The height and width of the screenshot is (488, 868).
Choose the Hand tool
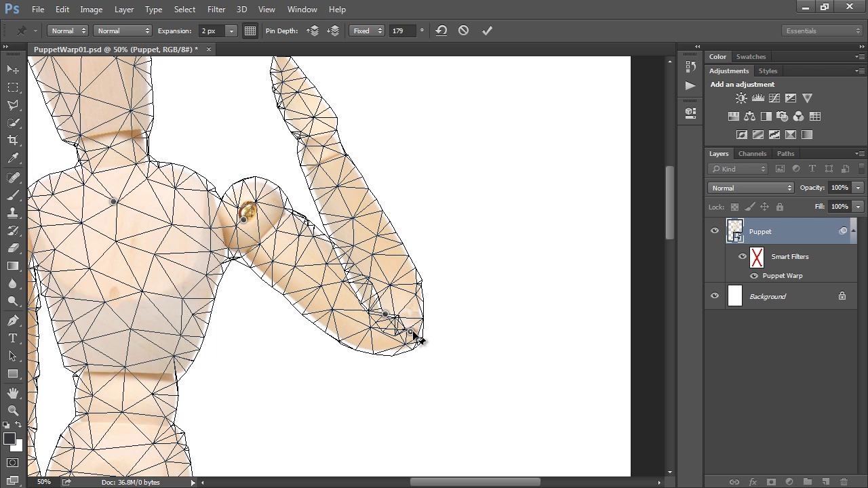(13, 392)
